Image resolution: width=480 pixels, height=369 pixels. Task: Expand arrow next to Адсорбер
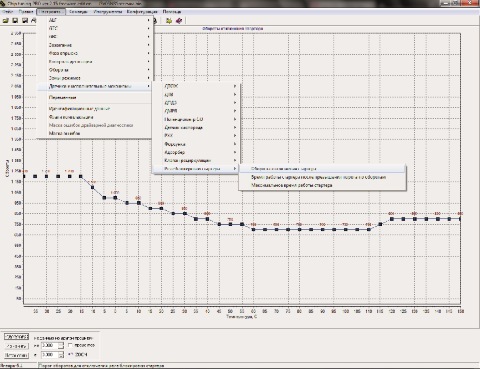(x=235, y=152)
